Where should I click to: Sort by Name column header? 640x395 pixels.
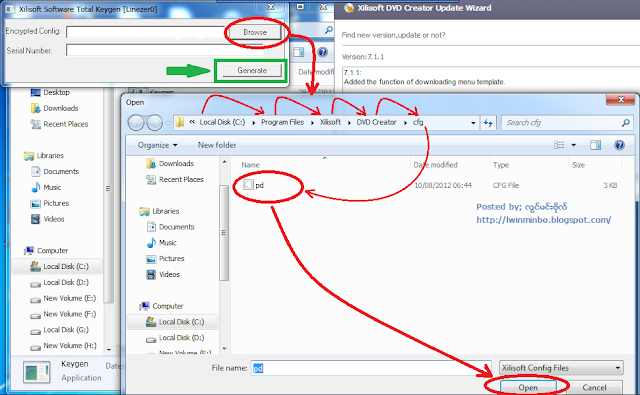click(x=250, y=165)
